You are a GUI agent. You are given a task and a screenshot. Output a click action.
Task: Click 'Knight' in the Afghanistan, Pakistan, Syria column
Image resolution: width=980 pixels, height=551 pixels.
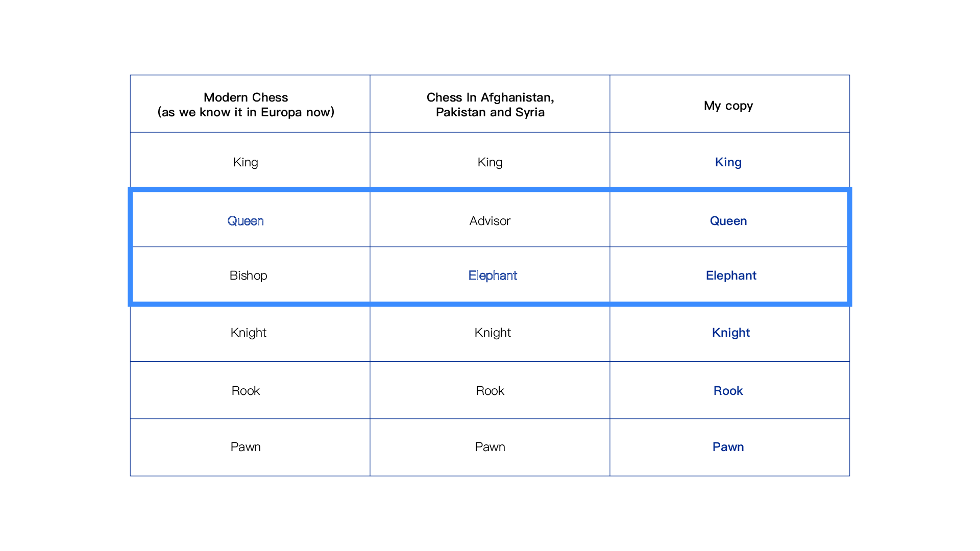coord(493,333)
